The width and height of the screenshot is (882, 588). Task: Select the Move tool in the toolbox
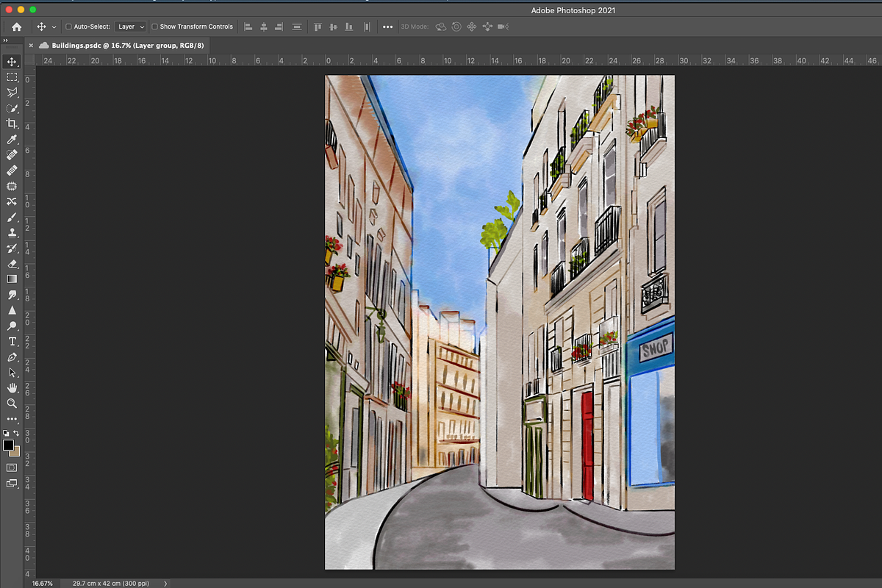tap(12, 62)
